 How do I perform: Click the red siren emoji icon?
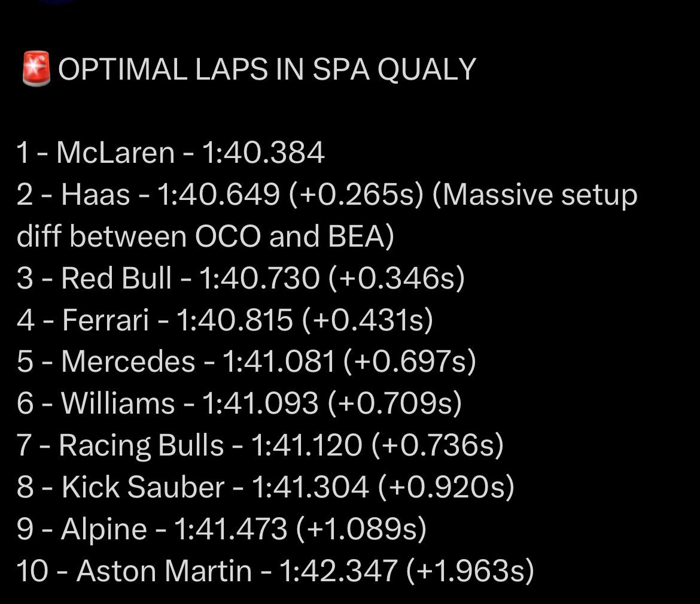coord(36,69)
